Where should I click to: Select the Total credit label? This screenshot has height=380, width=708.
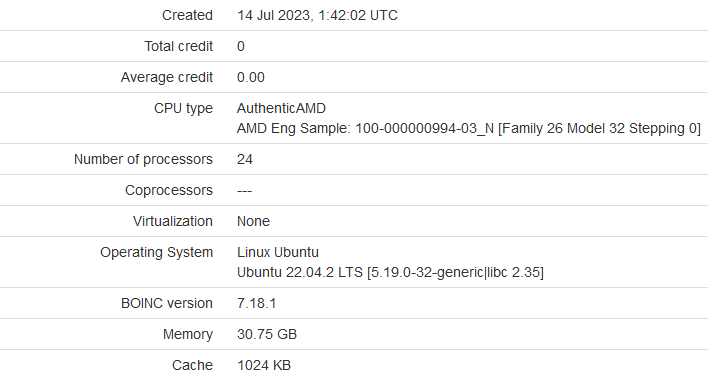(x=178, y=46)
